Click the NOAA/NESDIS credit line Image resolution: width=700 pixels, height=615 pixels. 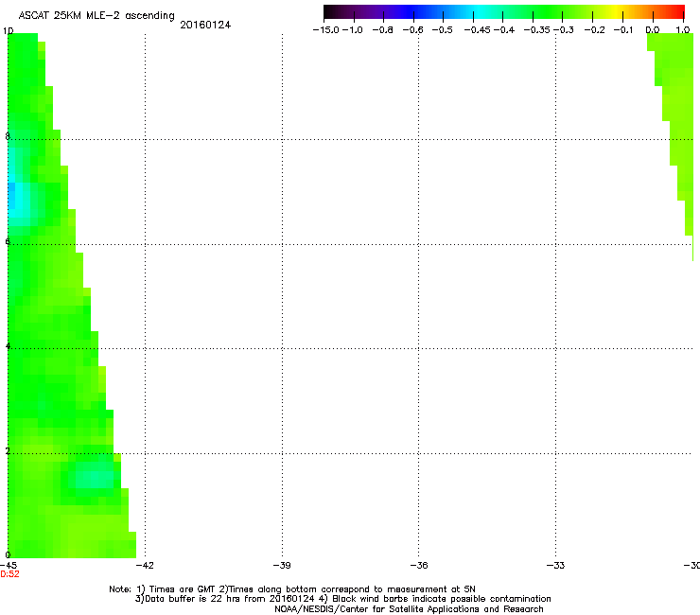(x=409, y=609)
